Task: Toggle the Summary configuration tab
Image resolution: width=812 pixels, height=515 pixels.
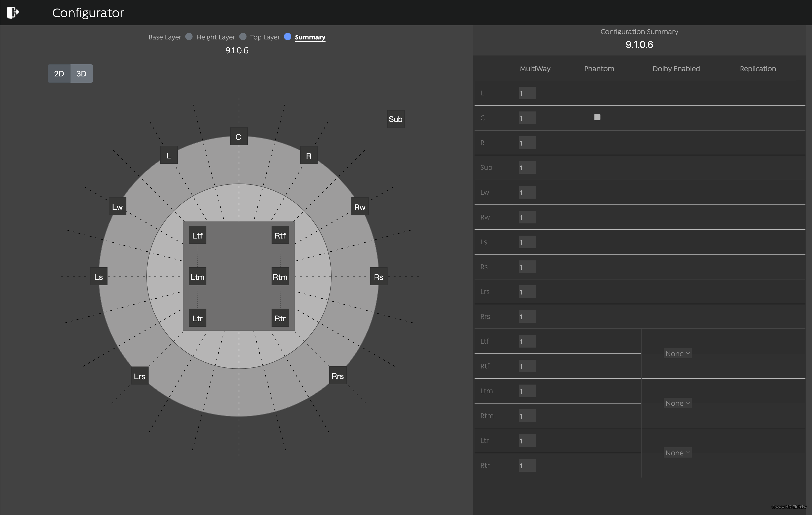Action: 311,37
